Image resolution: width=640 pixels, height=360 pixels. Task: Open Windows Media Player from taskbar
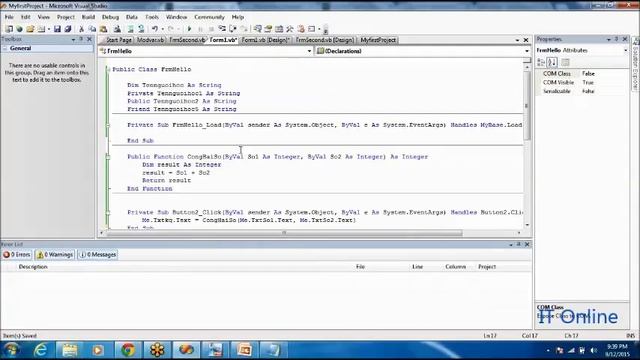pyautogui.click(x=98, y=350)
